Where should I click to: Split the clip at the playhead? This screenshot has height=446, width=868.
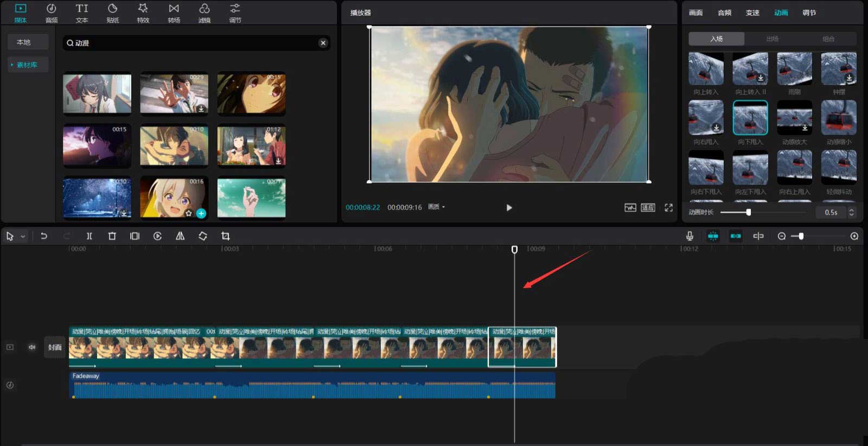tap(90, 236)
